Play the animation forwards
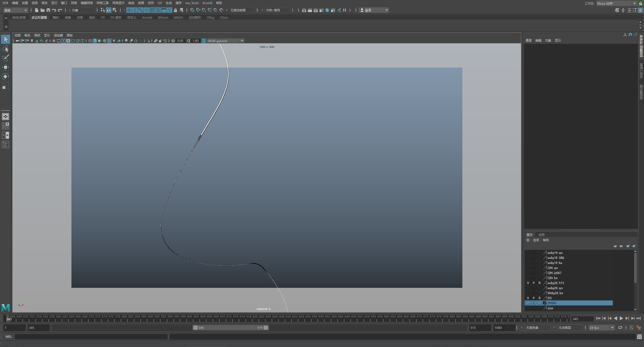This screenshot has height=347, width=644. coord(621,319)
